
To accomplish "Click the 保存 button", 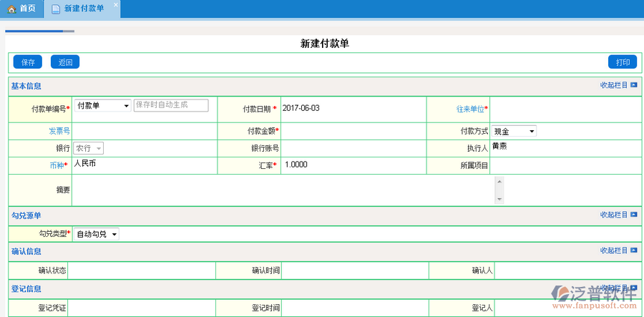I will tap(28, 62).
